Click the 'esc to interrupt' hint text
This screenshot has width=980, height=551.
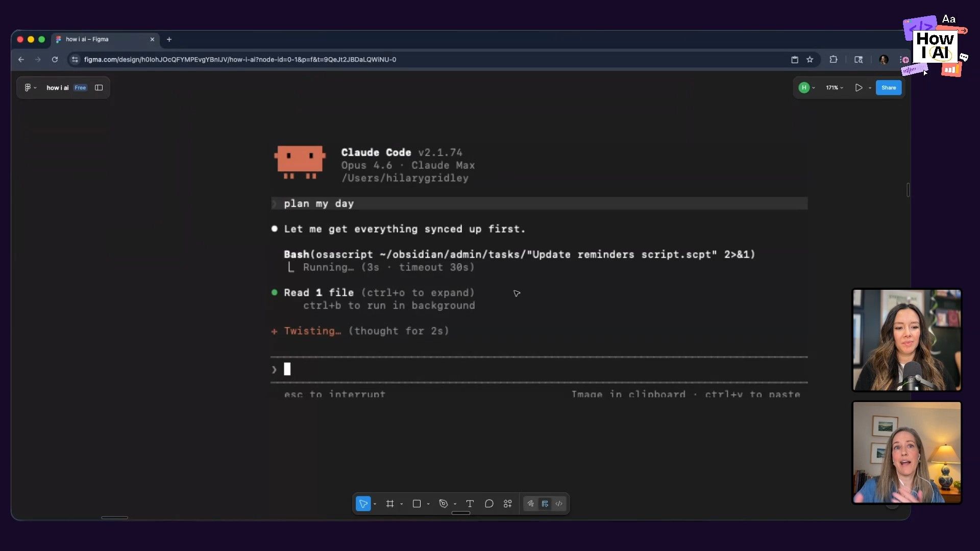(335, 394)
